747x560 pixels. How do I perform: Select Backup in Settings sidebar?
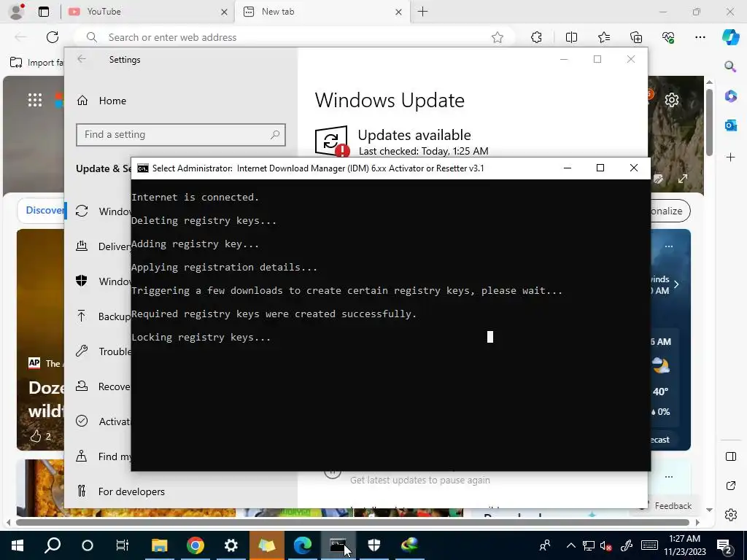(x=103, y=316)
